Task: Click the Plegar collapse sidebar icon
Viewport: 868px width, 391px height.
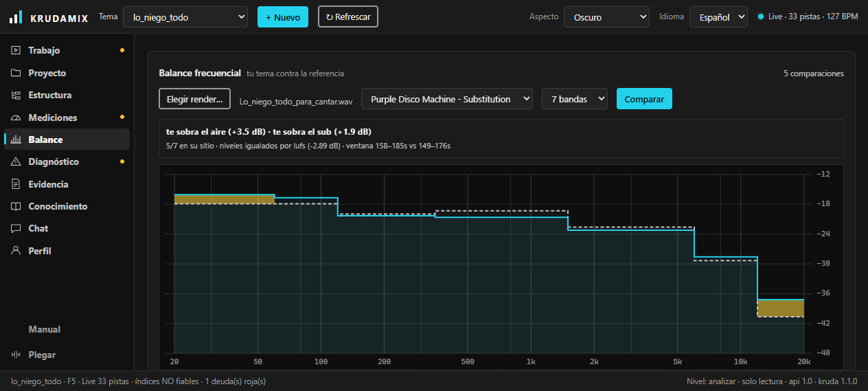Action: coord(16,355)
